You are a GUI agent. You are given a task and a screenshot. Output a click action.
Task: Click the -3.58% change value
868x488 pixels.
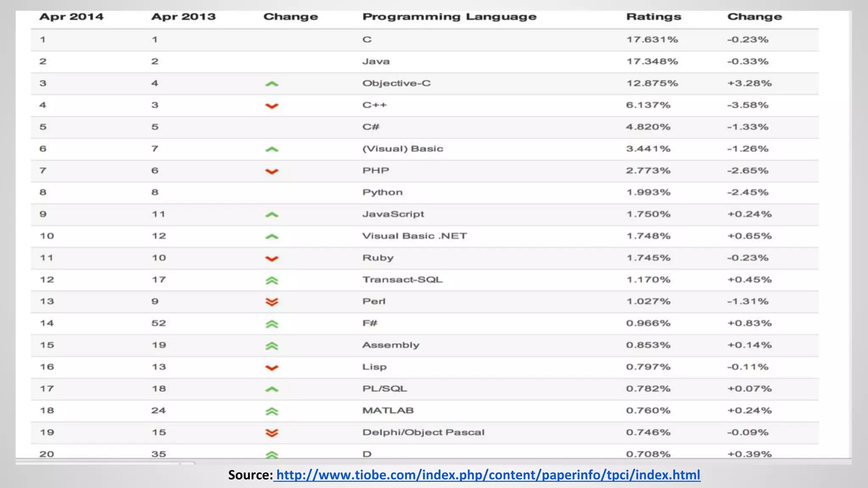pyautogui.click(x=748, y=105)
